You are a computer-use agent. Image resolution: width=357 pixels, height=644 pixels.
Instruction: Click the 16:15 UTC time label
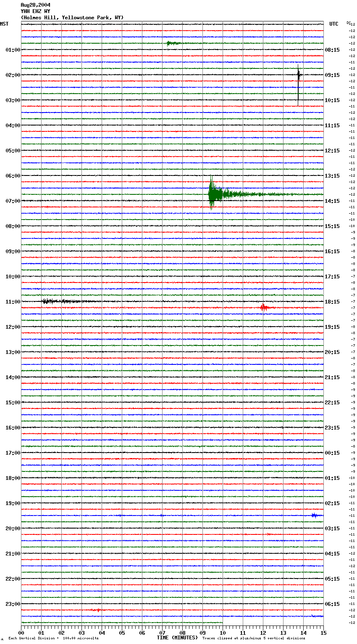[332, 251]
